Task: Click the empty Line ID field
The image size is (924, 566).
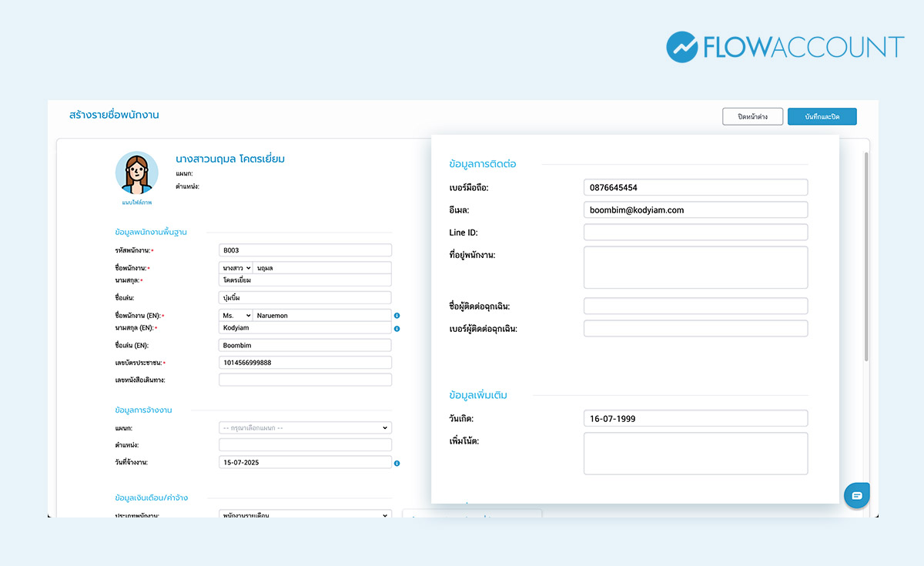Action: point(695,232)
